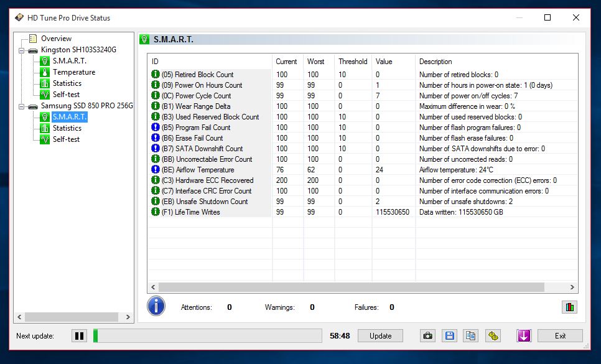Click the camera screenshot icon
601x364 pixels.
[427, 336]
